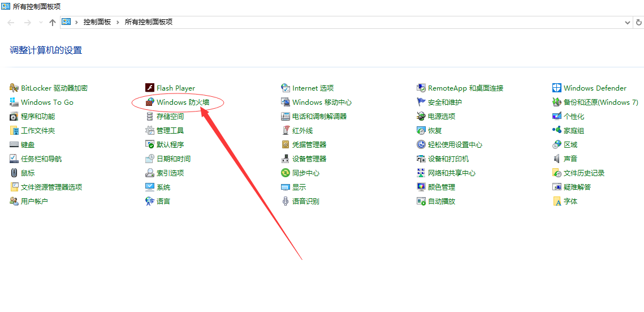Screen dimensions: 644x312
Task: Go back with the back arrow
Action: [11, 22]
